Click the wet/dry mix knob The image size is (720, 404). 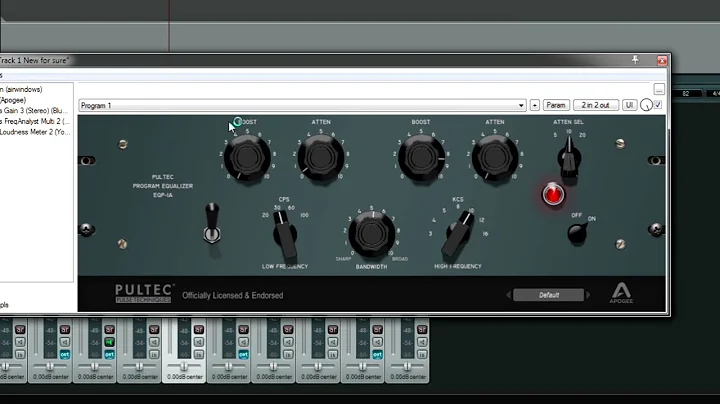(646, 105)
